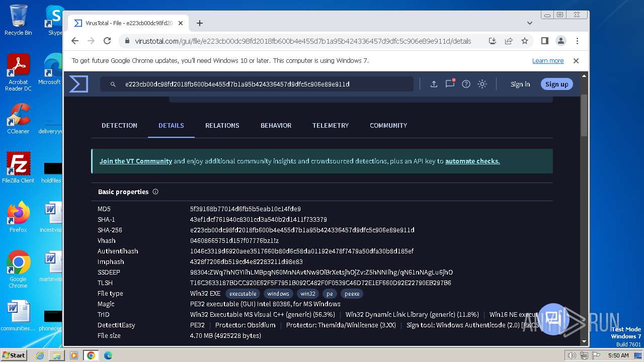The width and height of the screenshot is (644, 362).
Task: Bookmark this page with star icon
Action: (525, 41)
